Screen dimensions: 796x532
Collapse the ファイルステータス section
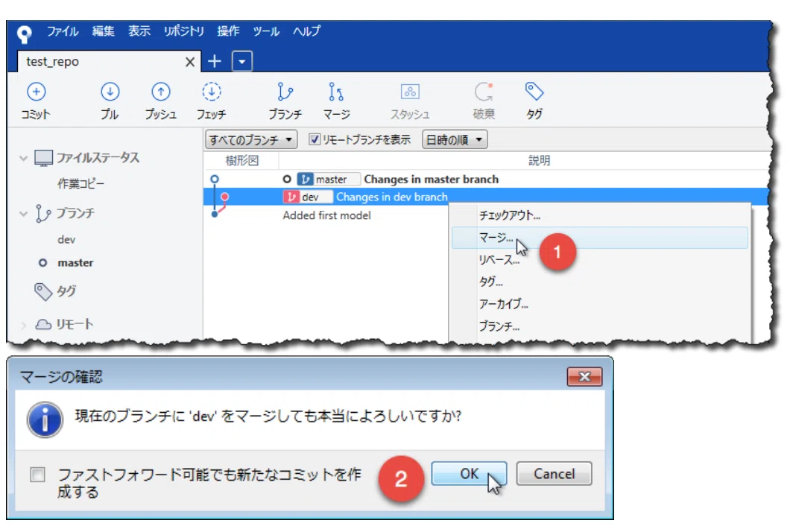click(x=23, y=158)
